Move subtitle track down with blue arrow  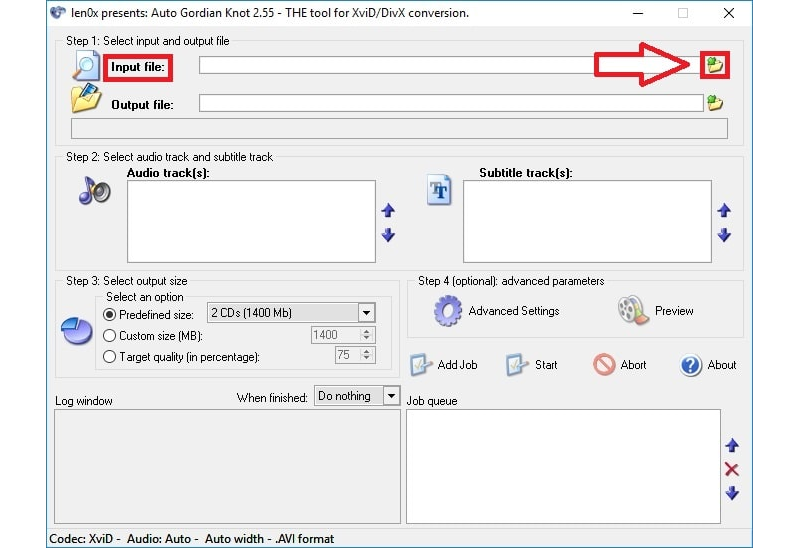(724, 235)
